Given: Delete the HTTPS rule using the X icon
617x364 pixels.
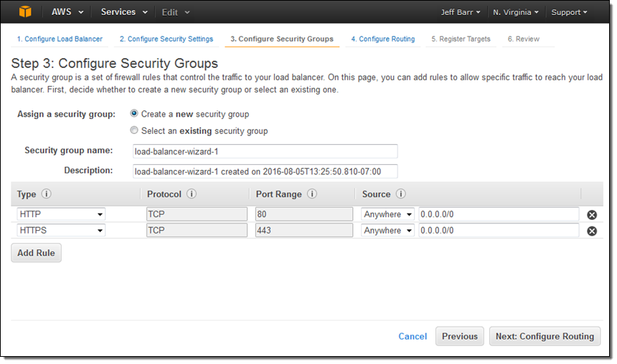Looking at the screenshot, I should (592, 231).
